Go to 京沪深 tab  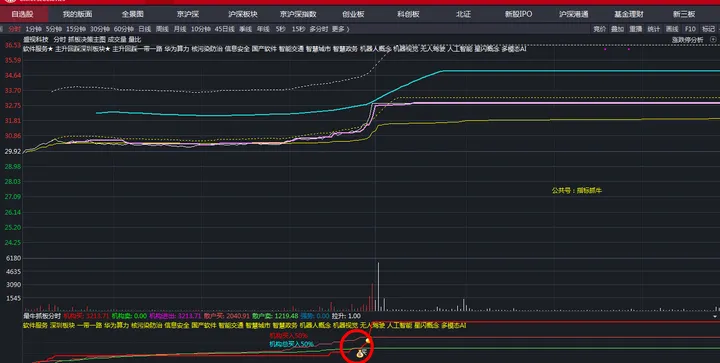click(188, 14)
